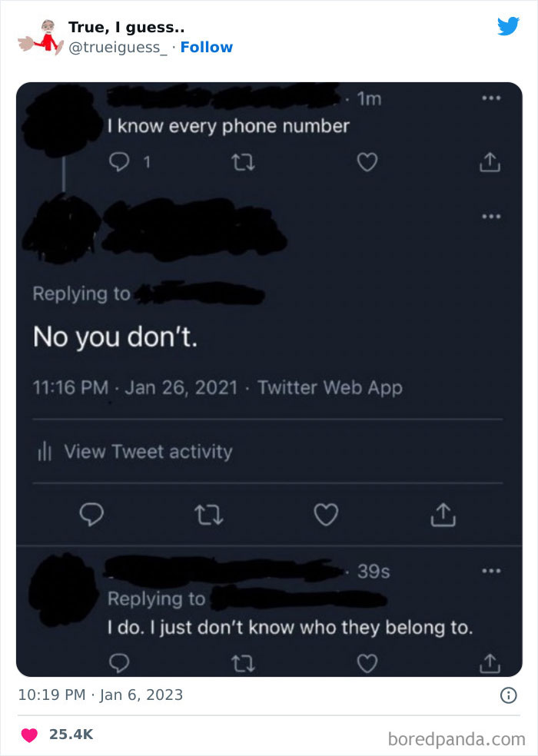Reply to the 'No you don't.' tweet
Viewport: 538px width, 756px height.
pyautogui.click(x=91, y=515)
